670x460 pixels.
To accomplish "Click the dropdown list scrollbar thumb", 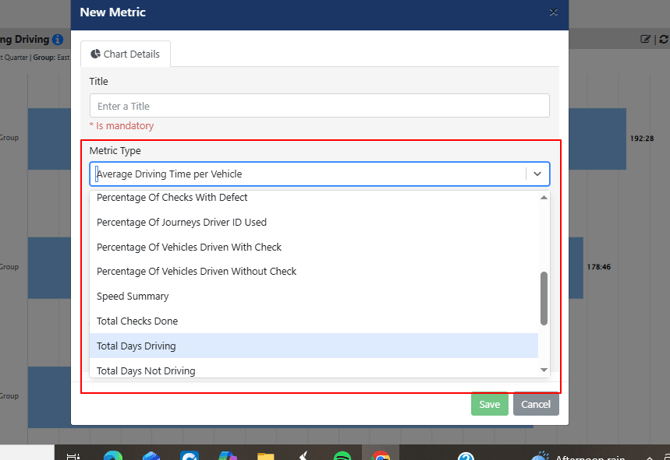I will [x=544, y=298].
